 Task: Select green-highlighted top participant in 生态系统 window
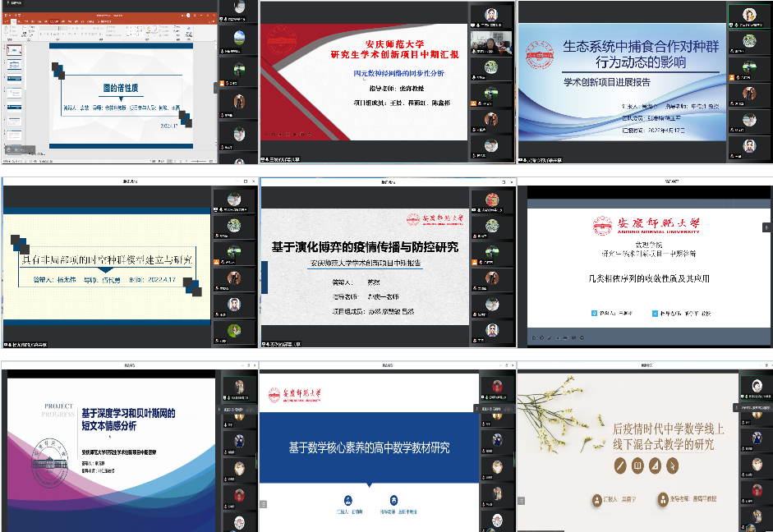748,15
